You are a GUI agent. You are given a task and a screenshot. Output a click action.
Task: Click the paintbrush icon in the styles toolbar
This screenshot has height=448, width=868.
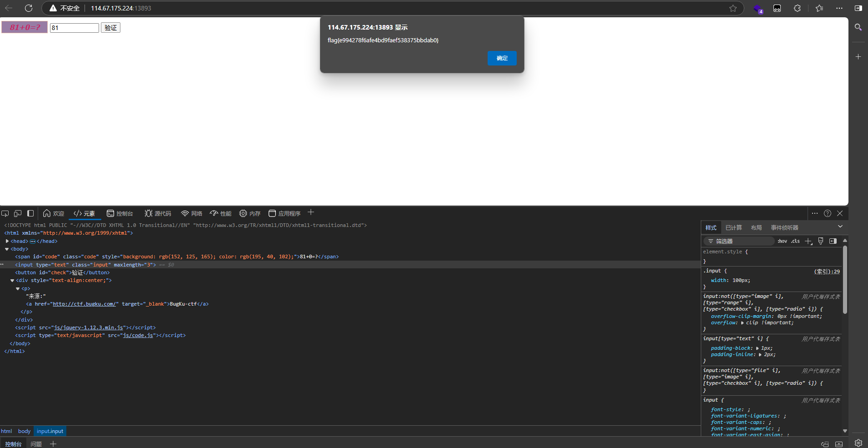point(821,241)
